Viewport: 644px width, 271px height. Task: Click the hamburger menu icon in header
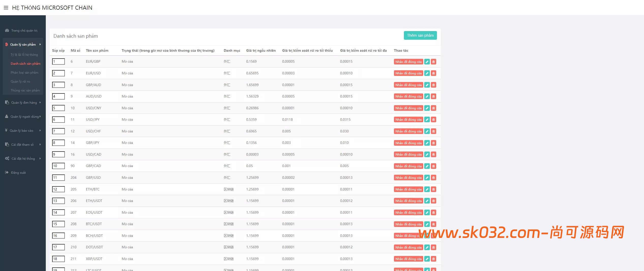tap(6, 8)
